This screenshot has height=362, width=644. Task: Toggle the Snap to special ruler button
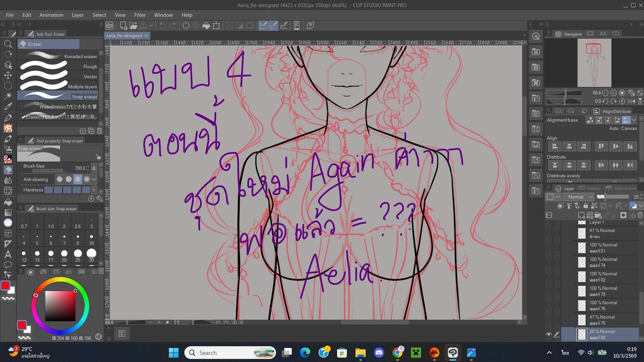click(x=273, y=25)
